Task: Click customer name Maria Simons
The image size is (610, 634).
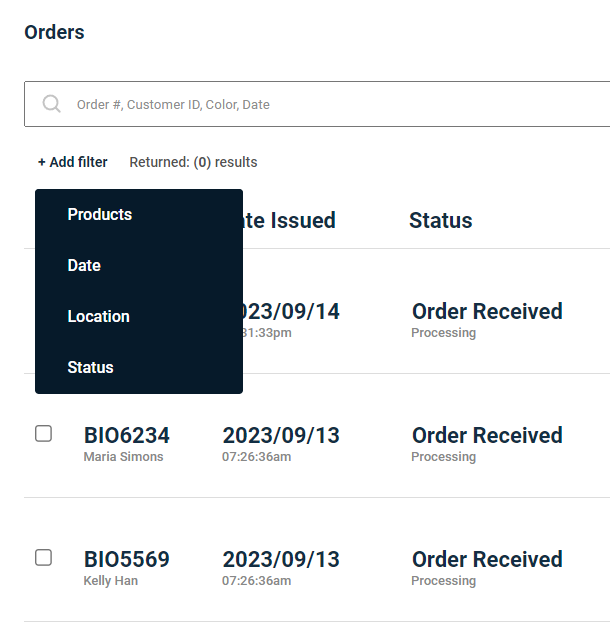Action: pyautogui.click(x=123, y=457)
